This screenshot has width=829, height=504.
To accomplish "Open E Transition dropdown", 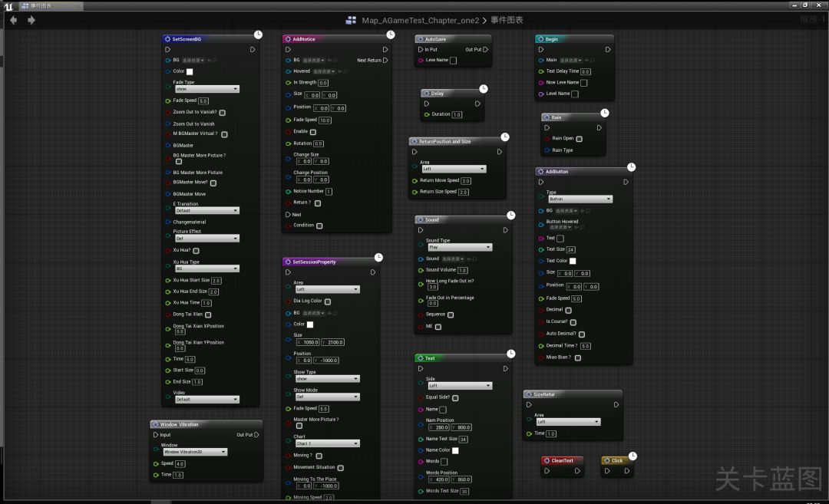I will 206,210.
